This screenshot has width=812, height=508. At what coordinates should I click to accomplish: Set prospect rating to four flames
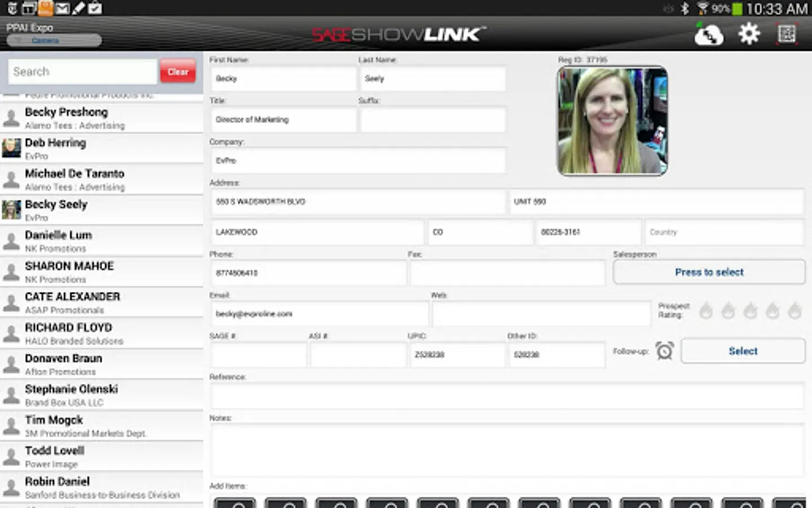tap(773, 310)
